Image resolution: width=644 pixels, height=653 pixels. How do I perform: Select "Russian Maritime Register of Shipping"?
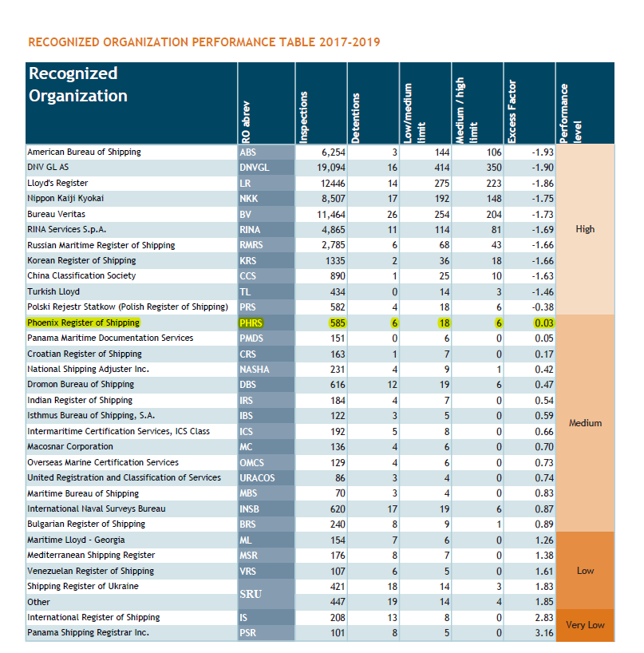[101, 245]
